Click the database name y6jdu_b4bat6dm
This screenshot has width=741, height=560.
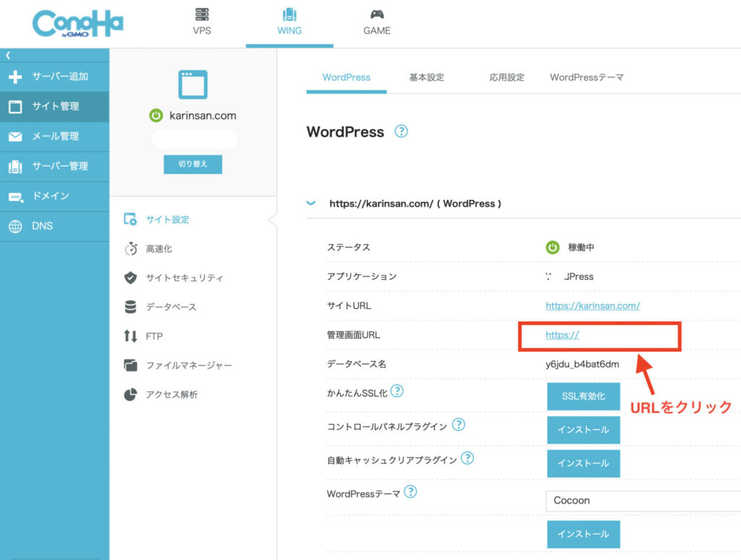[x=583, y=365]
